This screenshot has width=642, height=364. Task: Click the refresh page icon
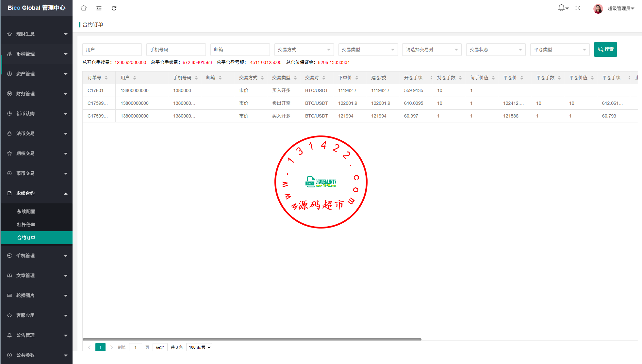(x=114, y=8)
